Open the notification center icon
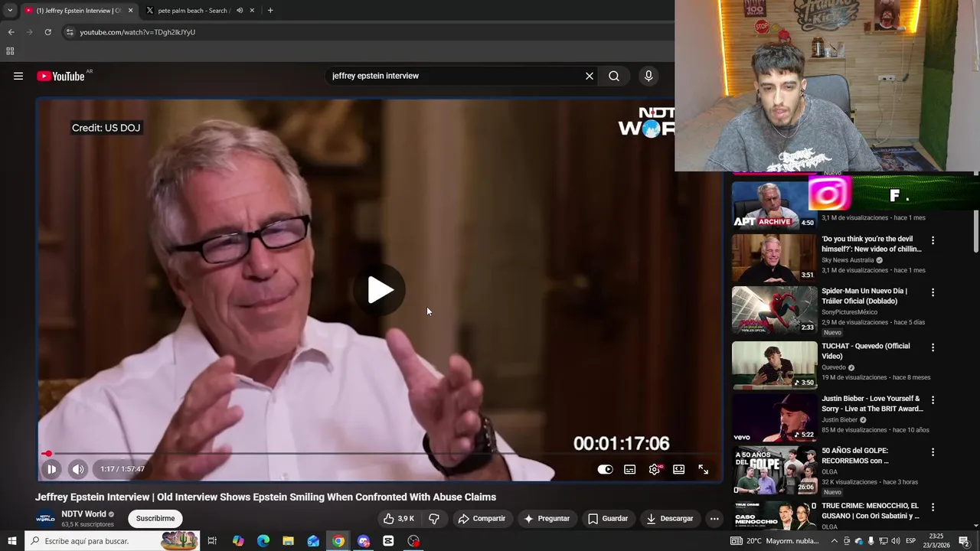 pyautogui.click(x=964, y=541)
